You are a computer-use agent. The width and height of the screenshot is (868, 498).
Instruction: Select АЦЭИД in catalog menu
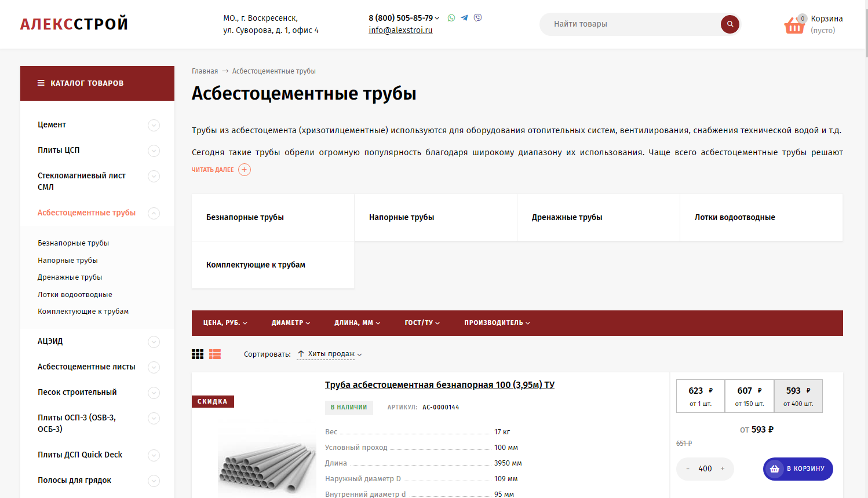click(x=50, y=342)
